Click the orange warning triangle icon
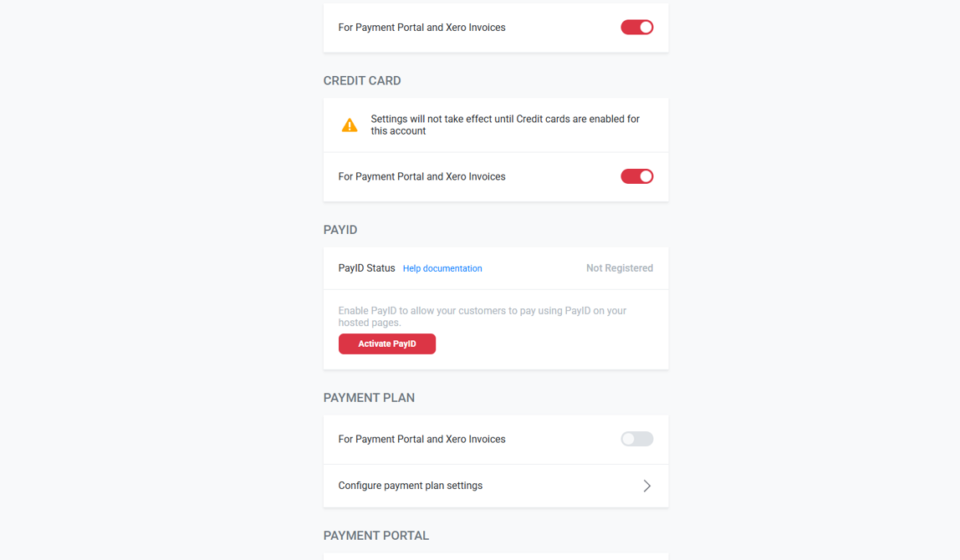This screenshot has height=560, width=960. point(350,125)
